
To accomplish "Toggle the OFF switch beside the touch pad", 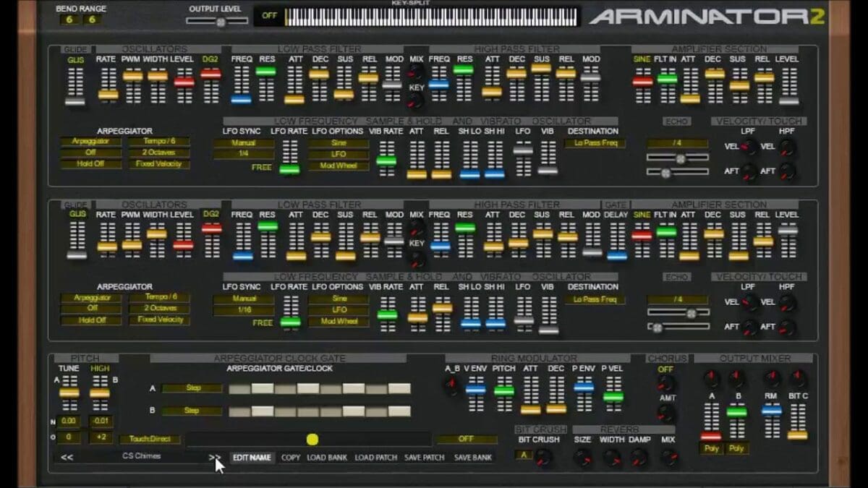I will [x=467, y=439].
